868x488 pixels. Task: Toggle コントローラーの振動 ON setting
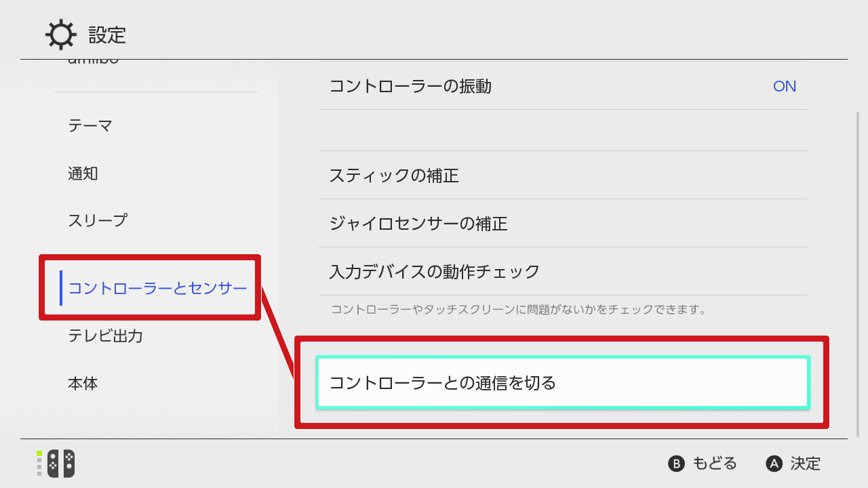(x=562, y=86)
